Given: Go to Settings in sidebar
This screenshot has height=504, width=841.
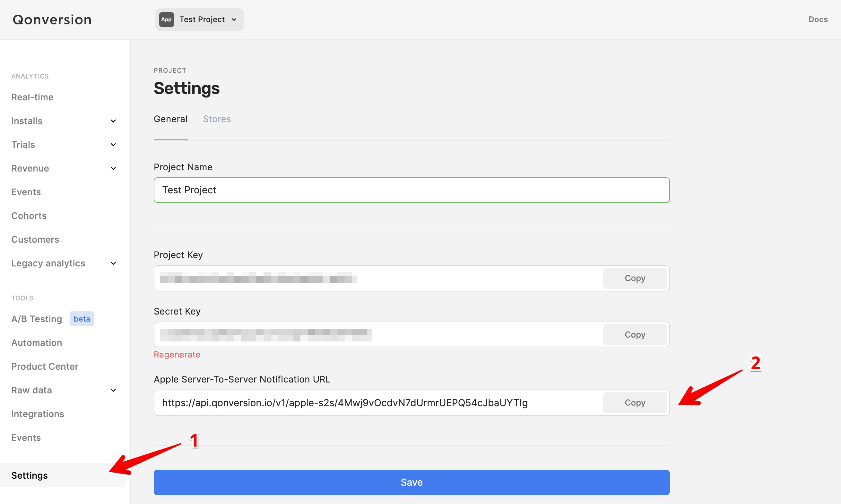Looking at the screenshot, I should pos(30,475).
